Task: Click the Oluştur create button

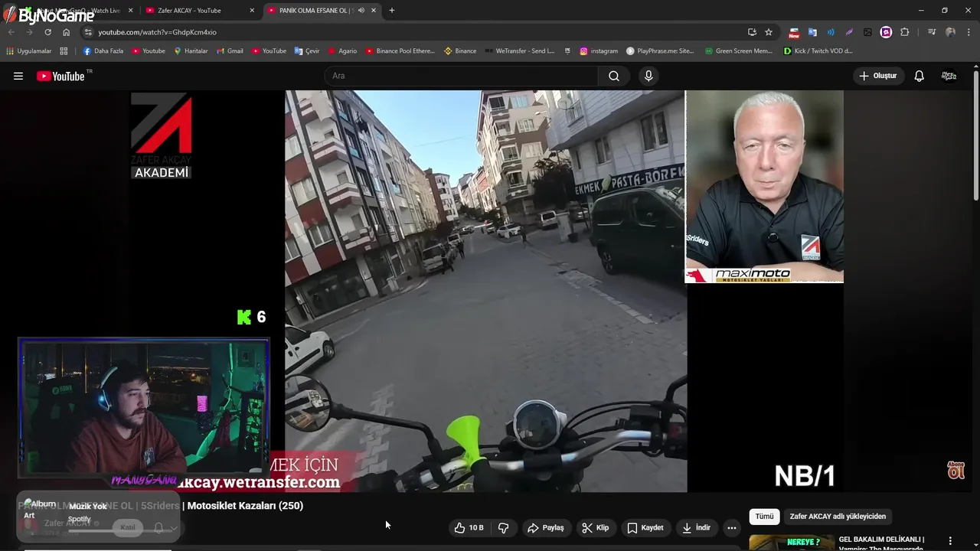Action: click(878, 76)
